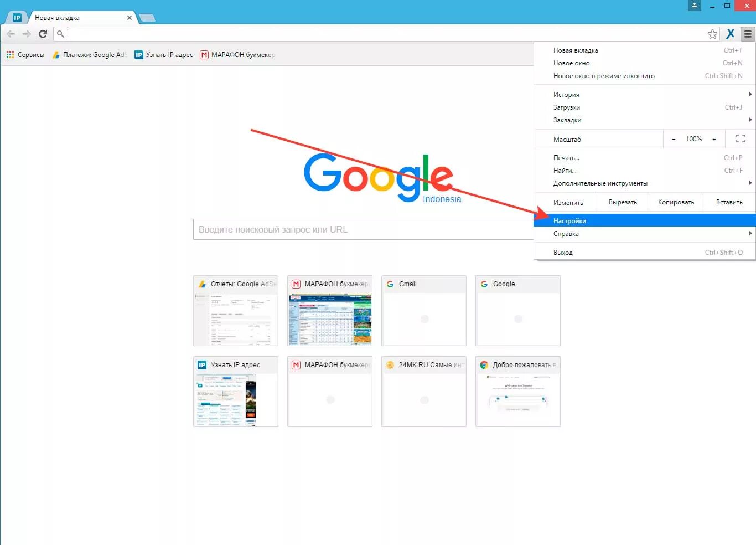Open the Google thumbnail tile
Image resolution: width=756 pixels, height=545 pixels.
[x=518, y=311]
